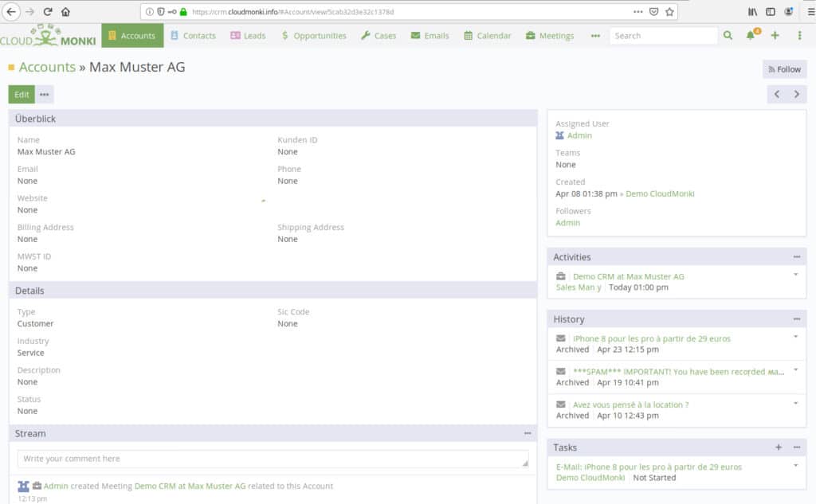
Task: Click the CloudMonki logo
Action: pos(48,36)
